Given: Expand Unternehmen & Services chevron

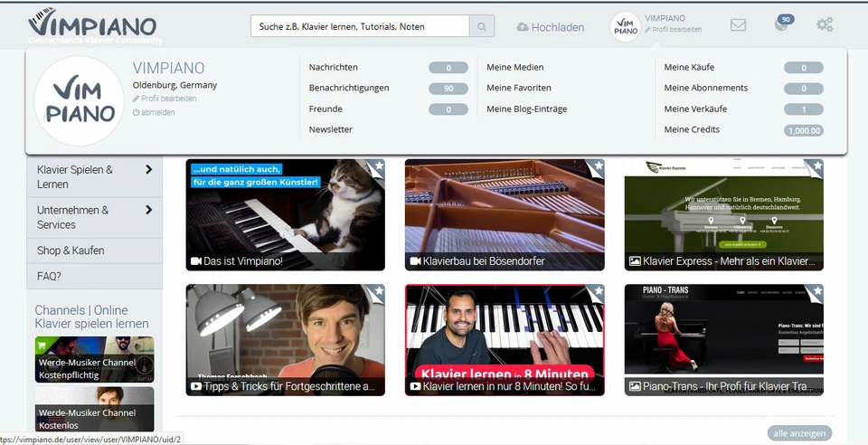Looking at the screenshot, I should 148,210.
